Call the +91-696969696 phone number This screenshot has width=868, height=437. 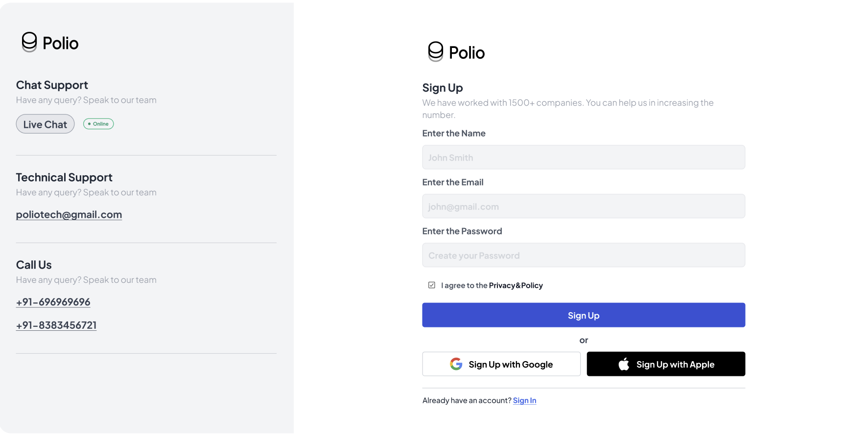pos(53,302)
